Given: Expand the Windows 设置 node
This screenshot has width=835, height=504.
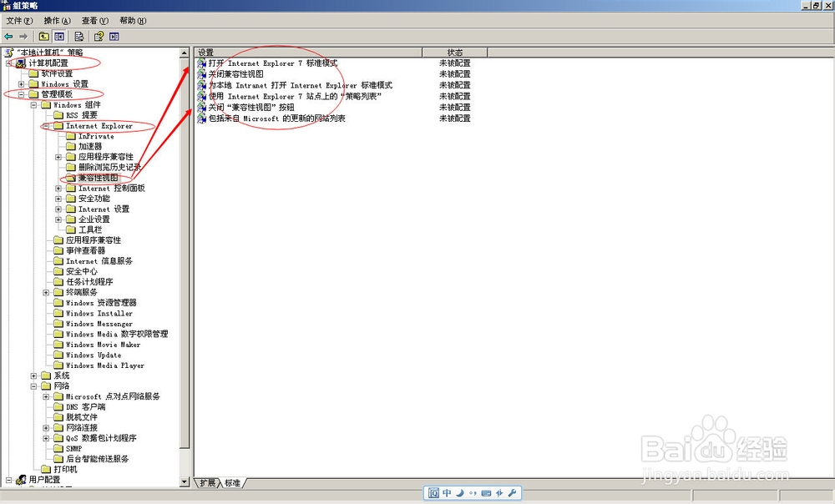Looking at the screenshot, I should [22, 84].
